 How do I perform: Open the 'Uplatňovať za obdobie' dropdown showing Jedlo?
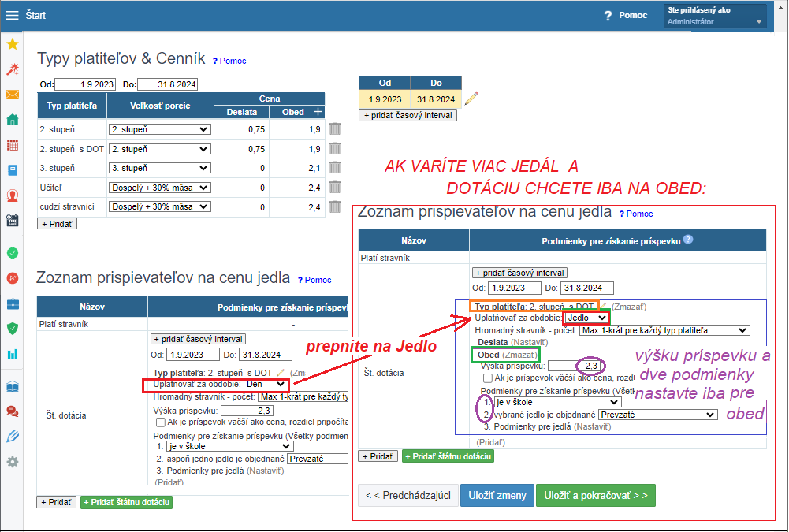586,318
